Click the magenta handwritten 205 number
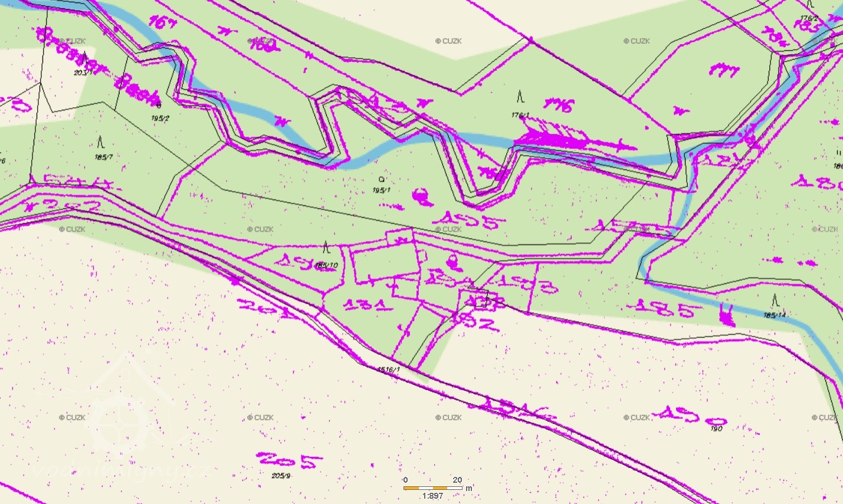 289,460
